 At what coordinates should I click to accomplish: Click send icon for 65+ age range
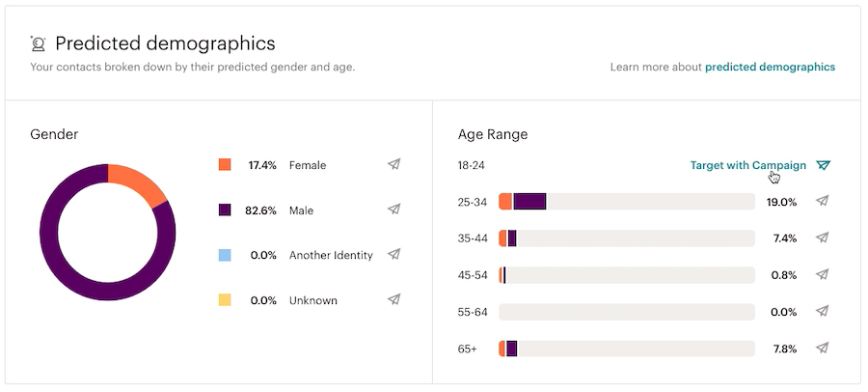(x=822, y=348)
